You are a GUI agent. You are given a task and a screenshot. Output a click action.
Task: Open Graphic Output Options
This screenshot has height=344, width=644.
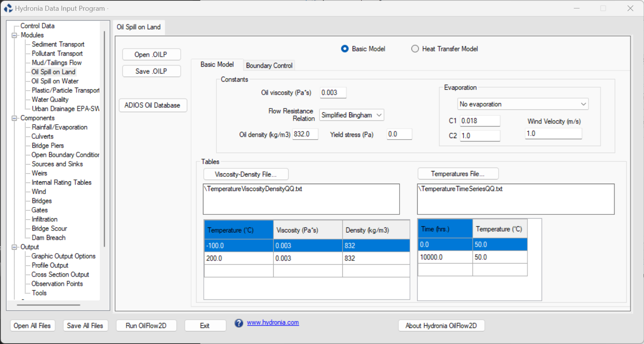point(63,256)
